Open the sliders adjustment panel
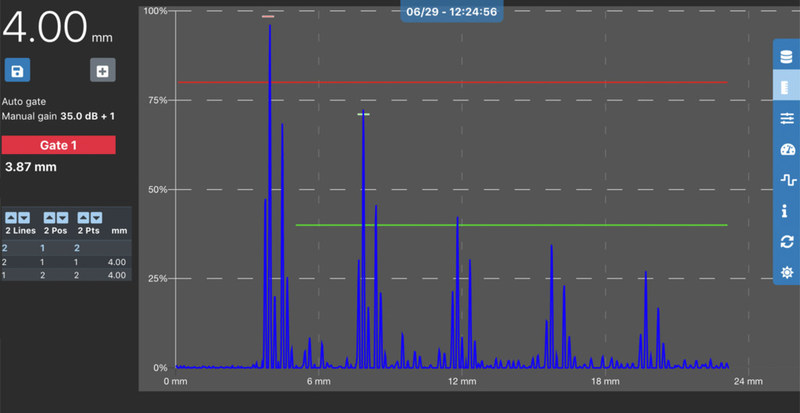Image resolution: width=800 pixels, height=413 pixels. tap(787, 119)
